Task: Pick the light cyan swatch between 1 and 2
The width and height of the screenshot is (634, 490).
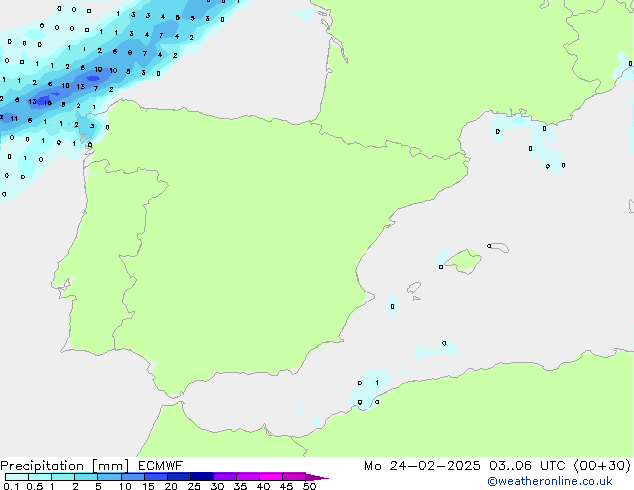Action: (x=63, y=477)
